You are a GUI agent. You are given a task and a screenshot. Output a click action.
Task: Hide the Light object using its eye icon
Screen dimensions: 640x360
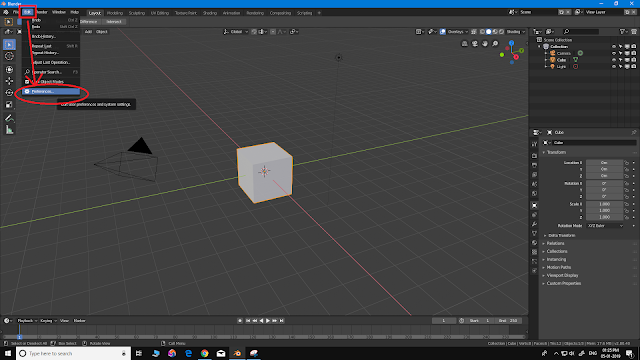(613, 66)
